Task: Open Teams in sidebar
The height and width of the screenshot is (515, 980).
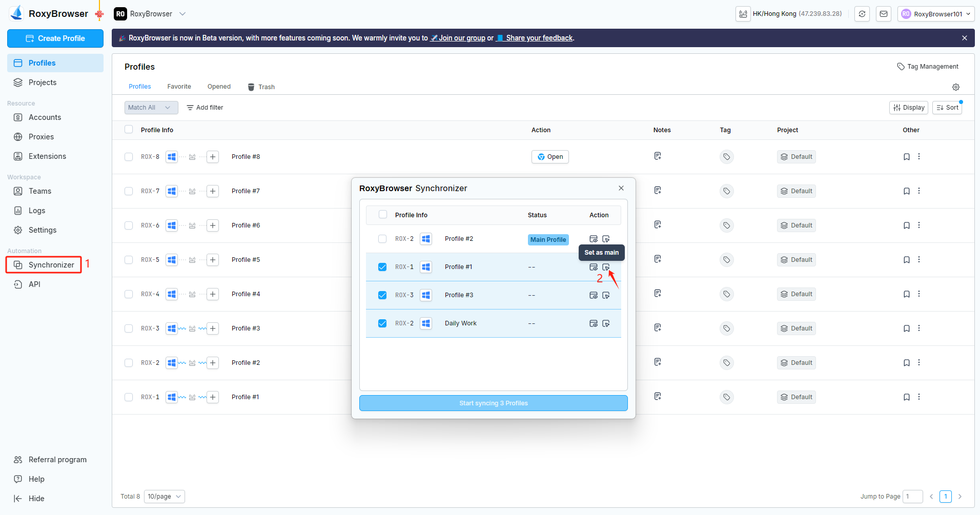Action: click(x=55, y=191)
